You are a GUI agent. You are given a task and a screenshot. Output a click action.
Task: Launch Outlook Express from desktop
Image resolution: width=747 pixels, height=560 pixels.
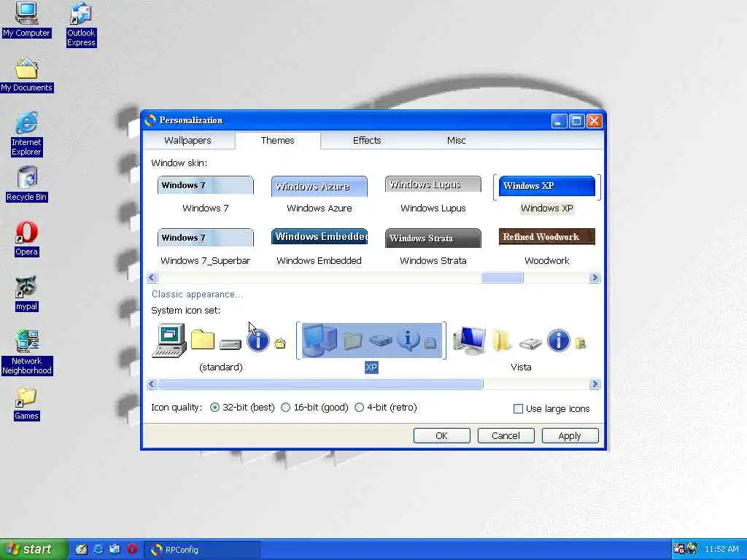pos(81,25)
